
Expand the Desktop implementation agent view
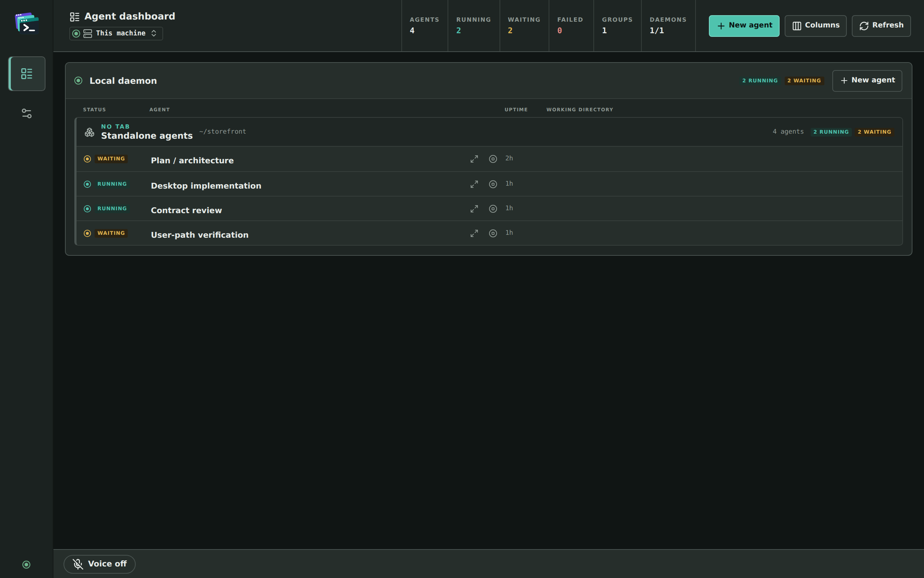[x=474, y=184]
